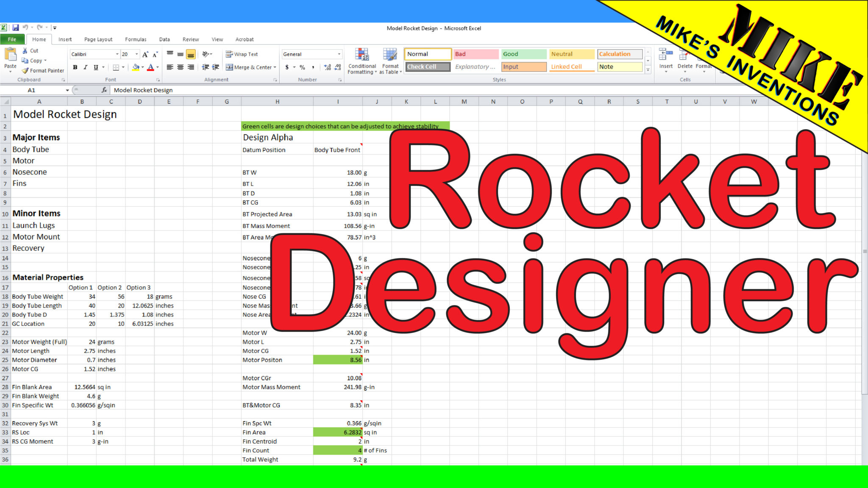Switch to the Page Layout tab
This screenshot has height=488, width=868.
point(98,39)
